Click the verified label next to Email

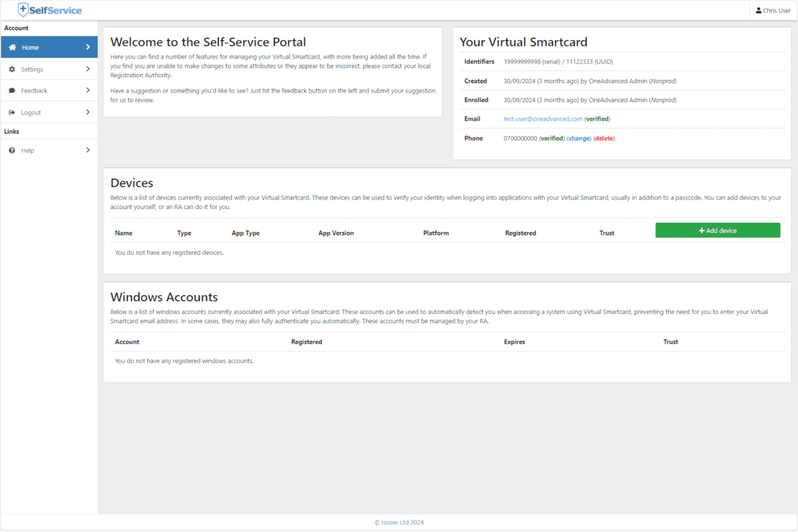click(x=597, y=119)
